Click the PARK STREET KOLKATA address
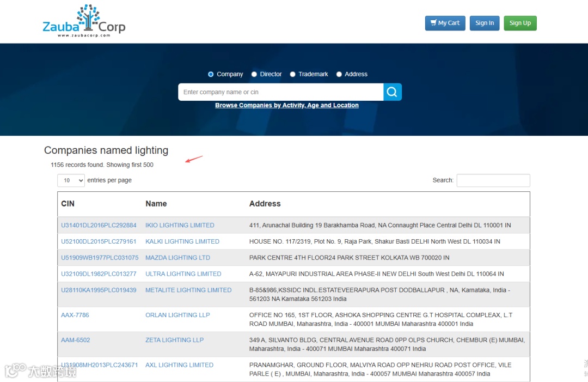Viewport: 588px width, 382px height. pyautogui.click(x=349, y=258)
